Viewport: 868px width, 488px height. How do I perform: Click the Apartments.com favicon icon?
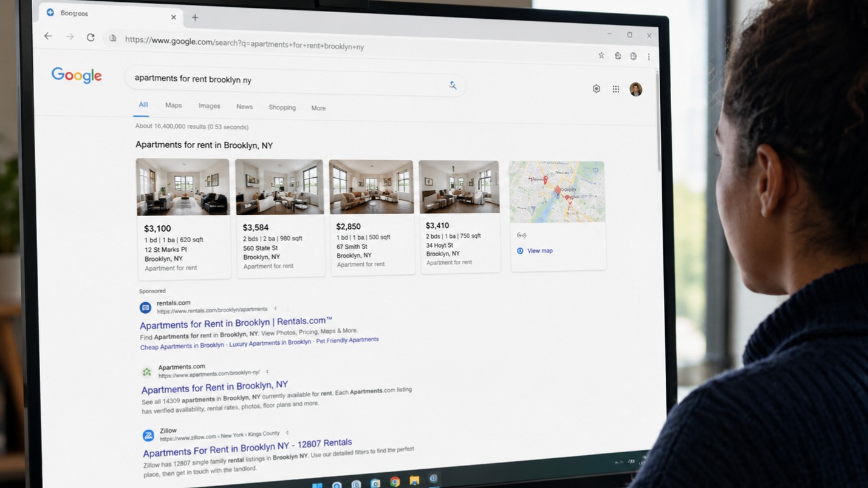pyautogui.click(x=146, y=371)
